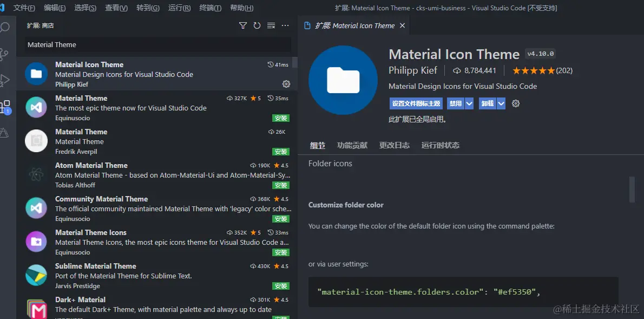The width and height of the screenshot is (644, 319).
Task: Expand the disable button dropdown arrow
Action: (469, 103)
